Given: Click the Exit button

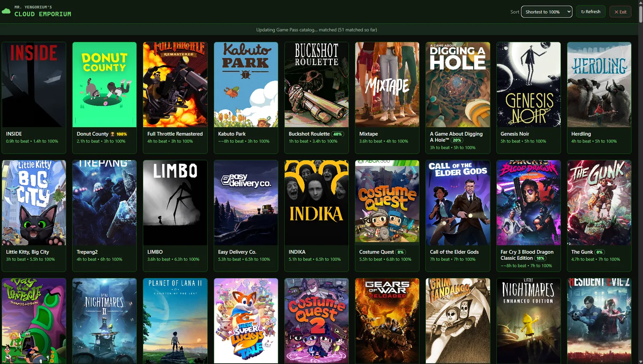Looking at the screenshot, I should tap(620, 12).
